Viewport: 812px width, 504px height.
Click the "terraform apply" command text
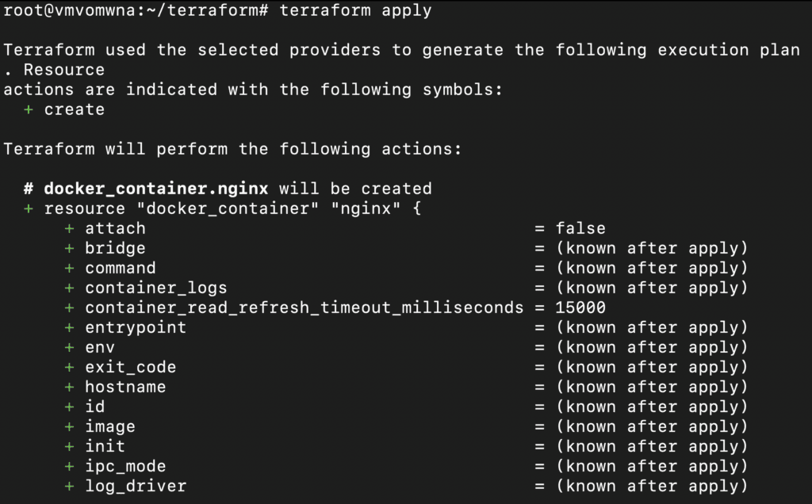(356, 10)
